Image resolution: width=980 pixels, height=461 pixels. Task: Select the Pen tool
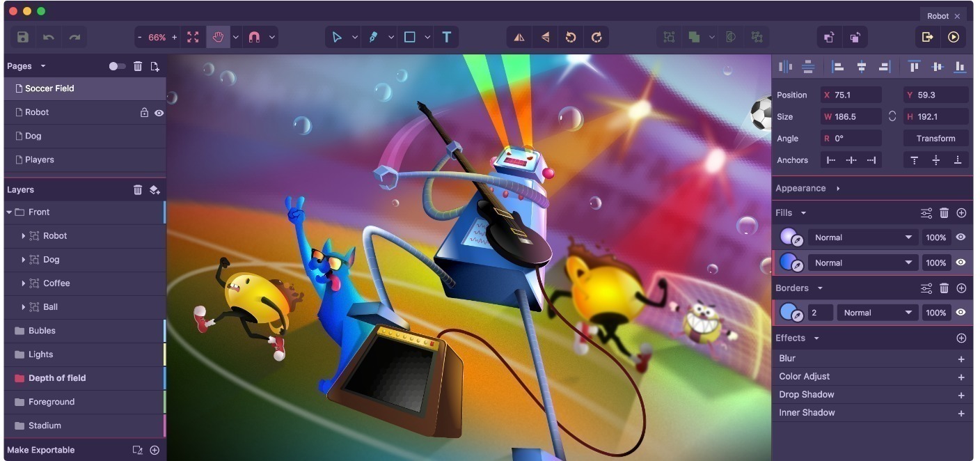[x=374, y=37]
